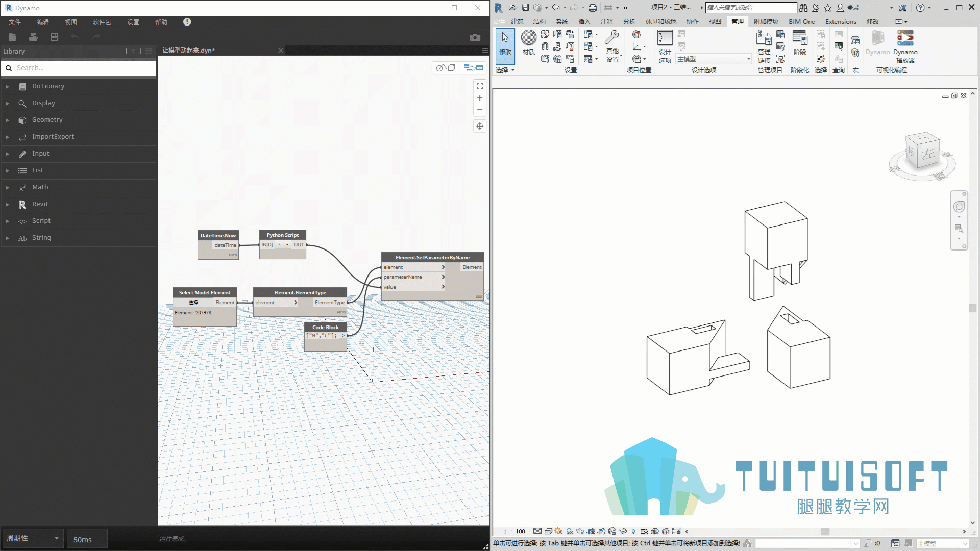Toggle visual style in Revit view bar
The image size is (980, 551).
coord(548,531)
